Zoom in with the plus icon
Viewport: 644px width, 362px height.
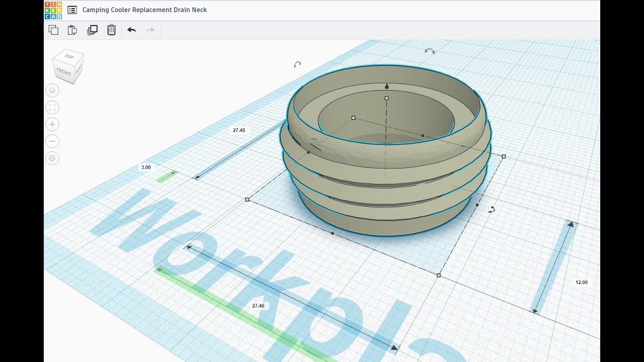[x=52, y=124]
